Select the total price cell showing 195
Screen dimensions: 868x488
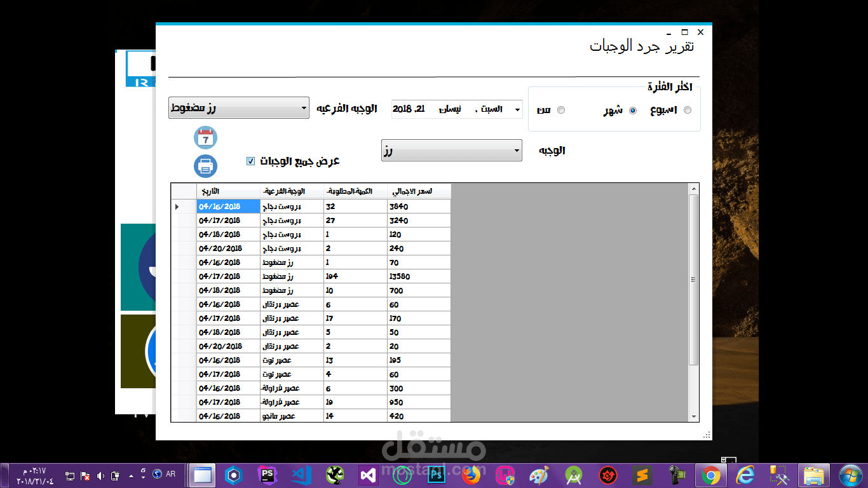[x=419, y=360]
